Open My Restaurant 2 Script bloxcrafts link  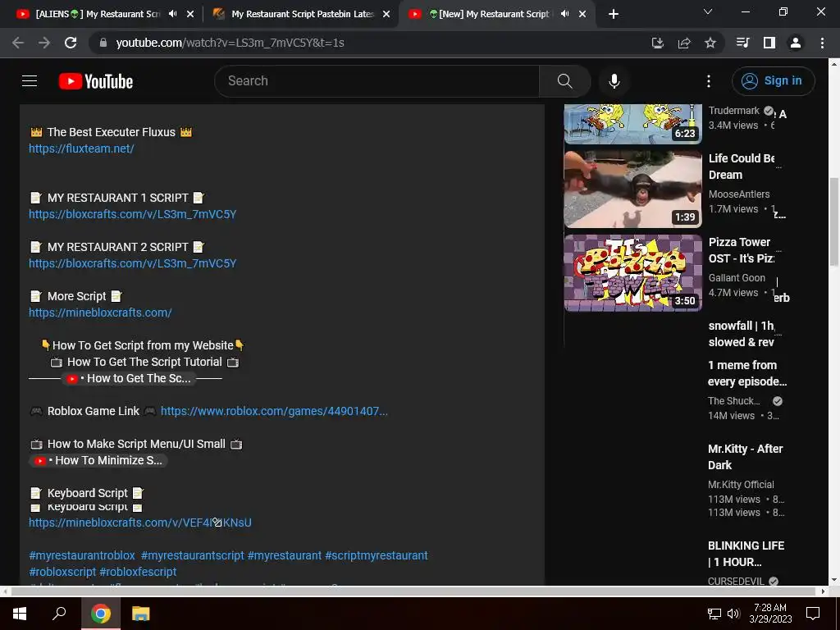pyautogui.click(x=132, y=263)
